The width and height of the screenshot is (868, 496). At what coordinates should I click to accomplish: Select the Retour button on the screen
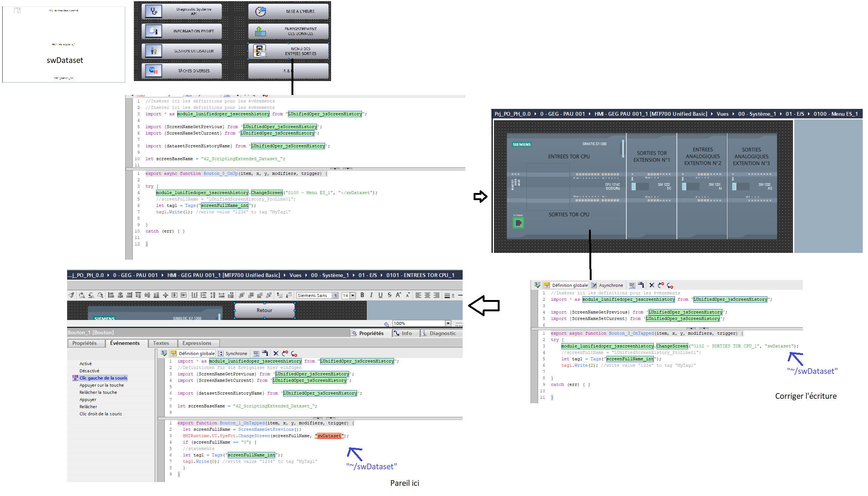(x=264, y=310)
